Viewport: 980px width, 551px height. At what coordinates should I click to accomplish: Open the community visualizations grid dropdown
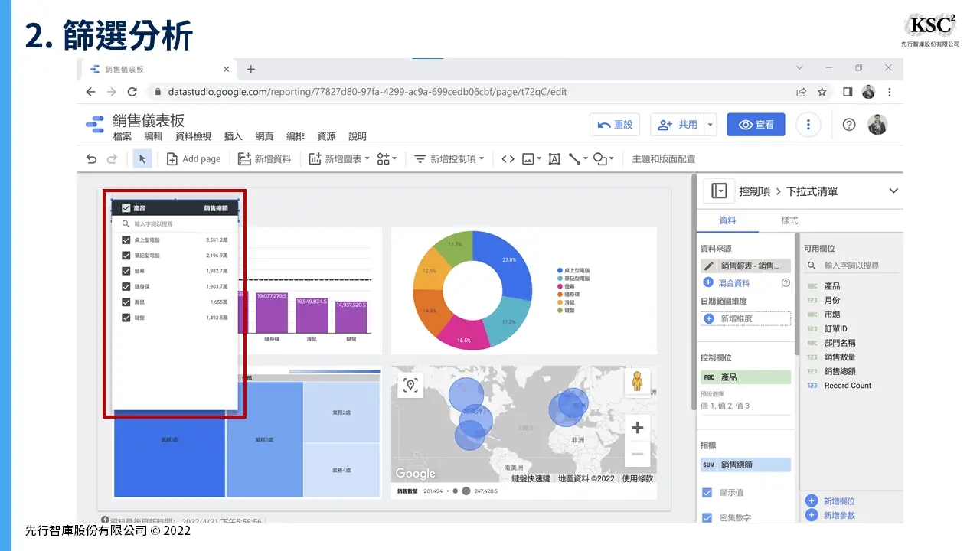click(387, 159)
